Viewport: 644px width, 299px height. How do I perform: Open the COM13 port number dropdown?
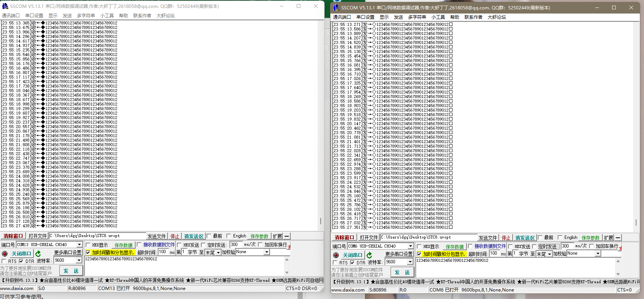point(79,245)
